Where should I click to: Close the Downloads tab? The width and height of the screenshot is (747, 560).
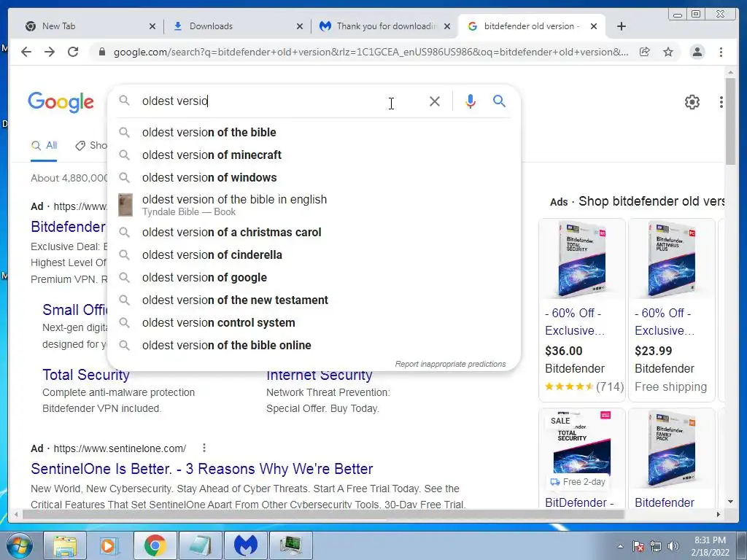299,26
